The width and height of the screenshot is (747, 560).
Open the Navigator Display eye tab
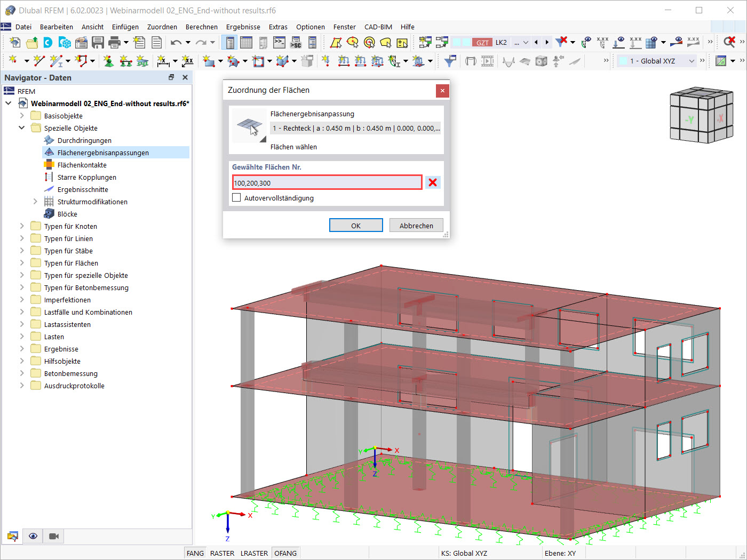click(x=33, y=536)
